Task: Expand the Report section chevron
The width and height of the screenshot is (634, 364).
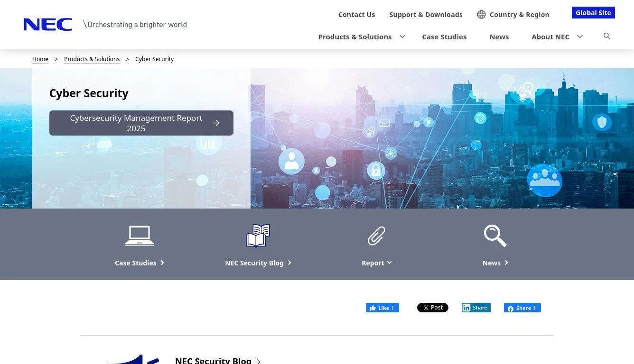Action: [x=390, y=263]
